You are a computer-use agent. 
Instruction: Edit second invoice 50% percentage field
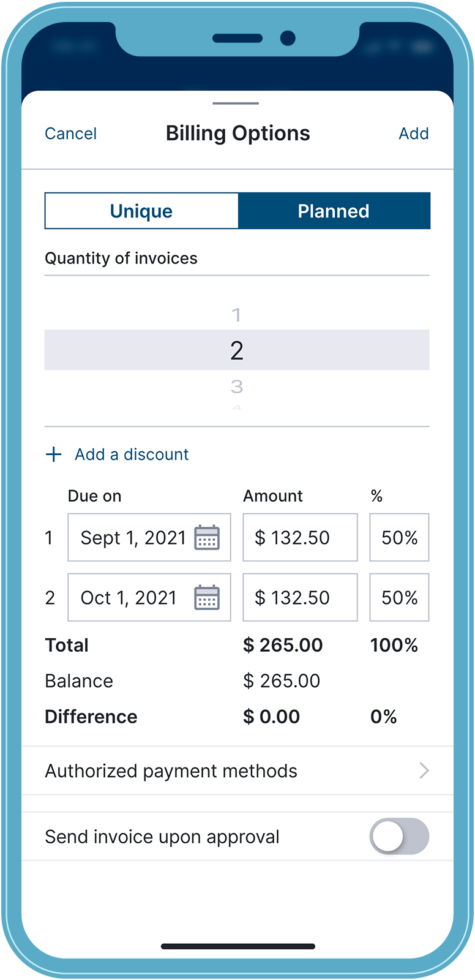[x=399, y=598]
